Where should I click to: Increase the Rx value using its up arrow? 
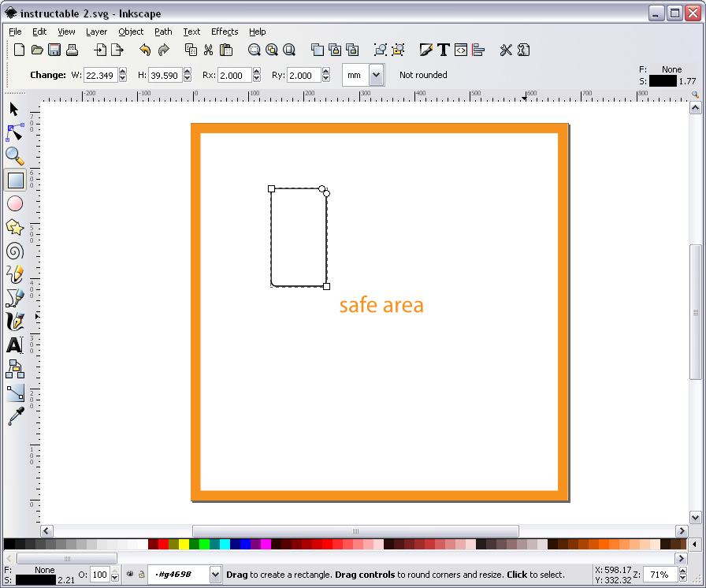[256, 72]
